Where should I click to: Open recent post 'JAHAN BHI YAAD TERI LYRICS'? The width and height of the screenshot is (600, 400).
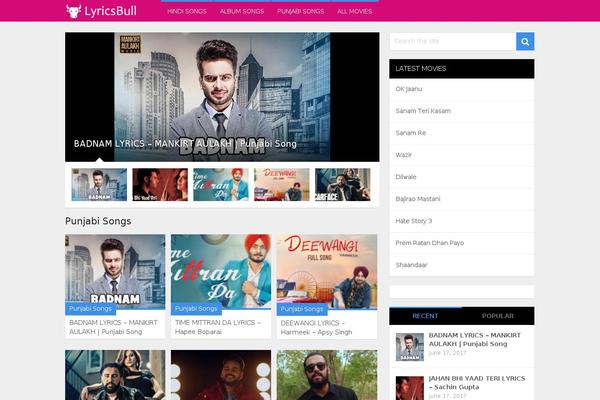pos(477,383)
